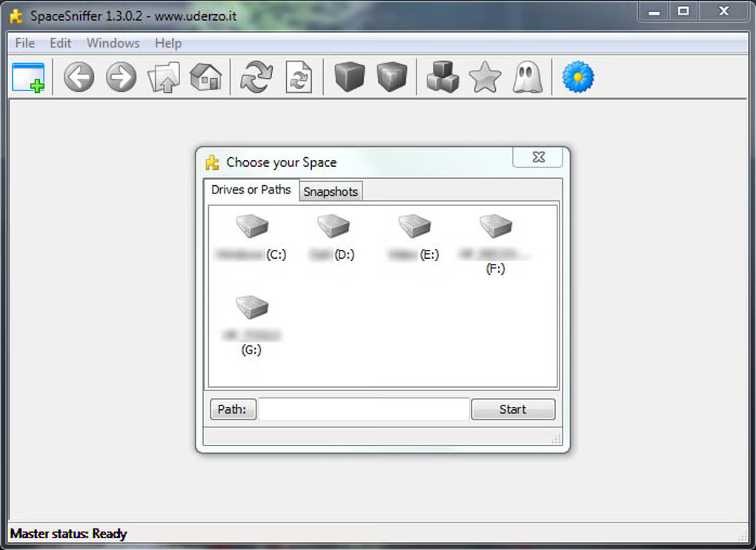Click the ghost icon in toolbar
The width and height of the screenshot is (756, 550).
click(x=527, y=77)
